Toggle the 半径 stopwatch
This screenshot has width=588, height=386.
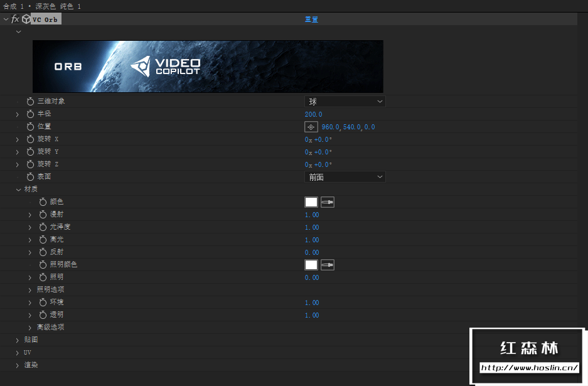click(30, 114)
